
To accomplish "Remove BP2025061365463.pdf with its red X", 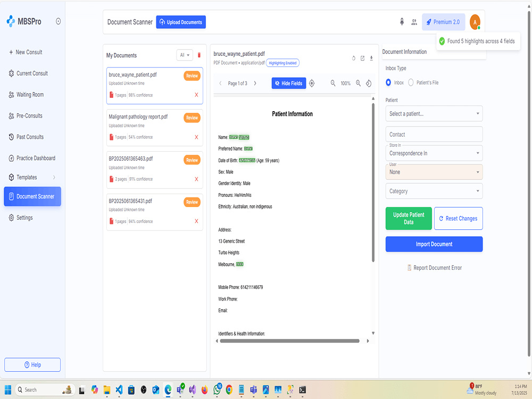I will pyautogui.click(x=196, y=179).
